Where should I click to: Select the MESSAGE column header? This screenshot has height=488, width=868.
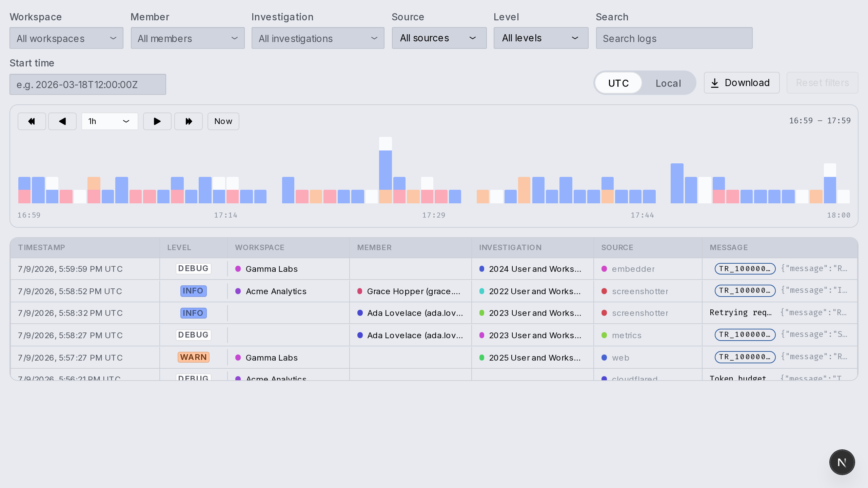pyautogui.click(x=729, y=247)
